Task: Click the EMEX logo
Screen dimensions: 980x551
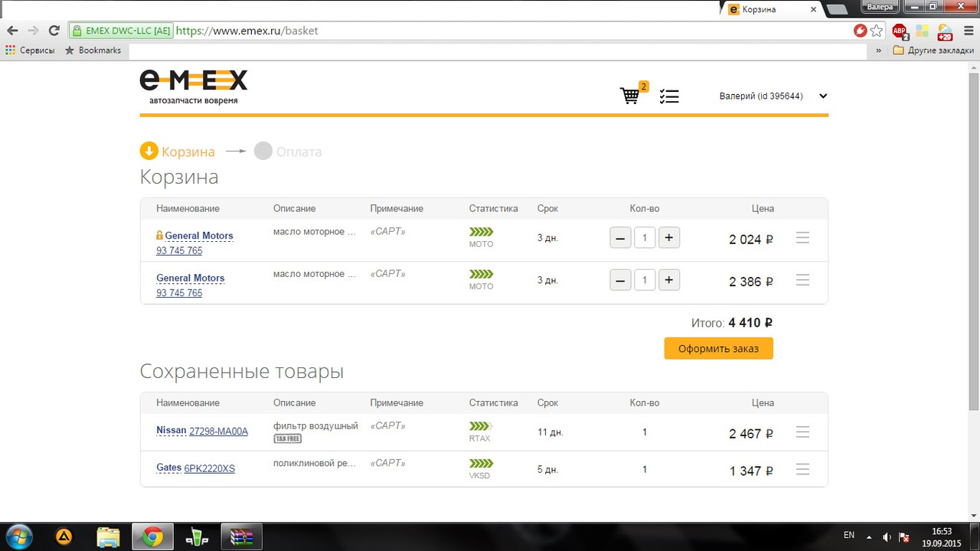Action: 194,86
